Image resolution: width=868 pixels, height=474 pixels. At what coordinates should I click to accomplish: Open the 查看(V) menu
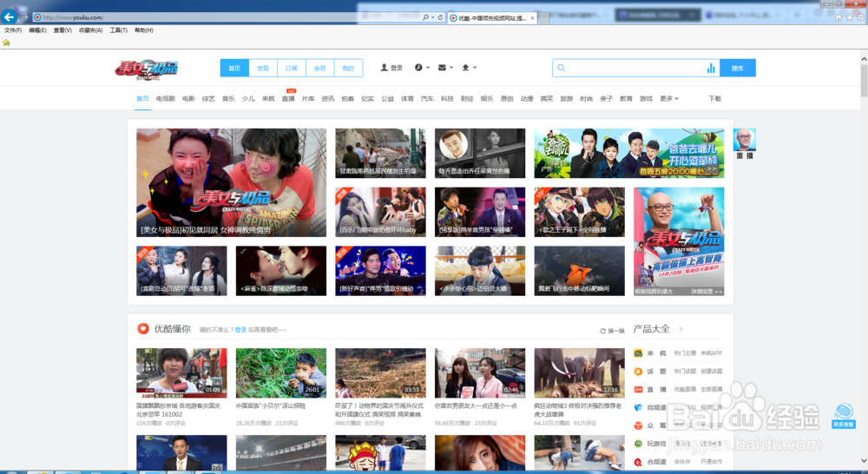pyautogui.click(x=62, y=30)
